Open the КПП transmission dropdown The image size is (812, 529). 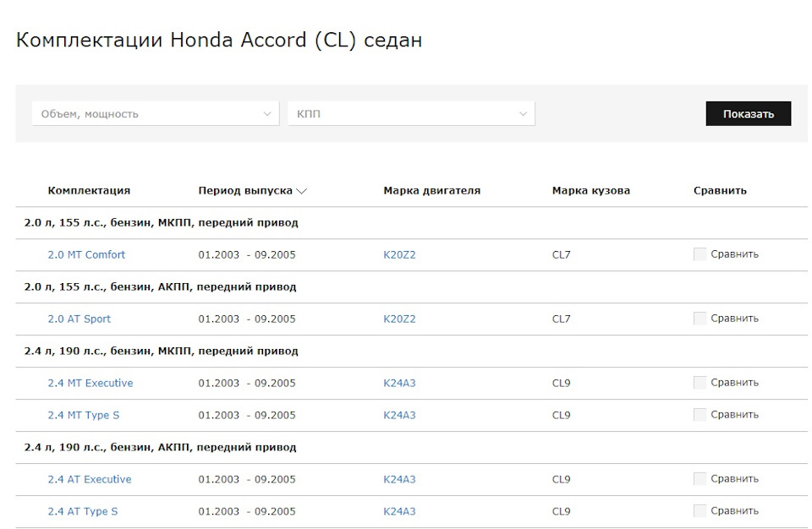pyautogui.click(x=411, y=113)
